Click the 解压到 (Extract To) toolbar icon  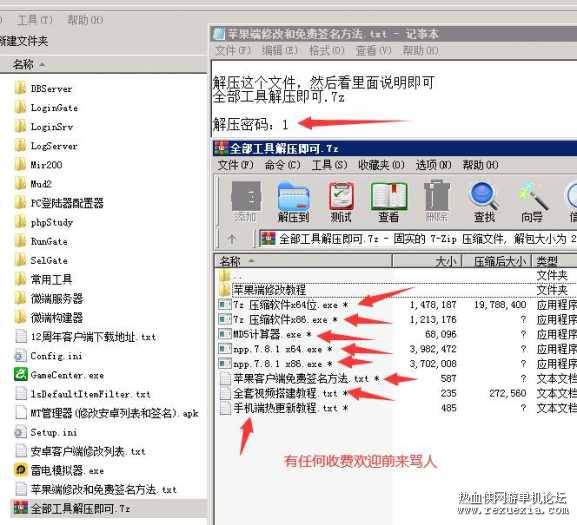pyautogui.click(x=293, y=202)
